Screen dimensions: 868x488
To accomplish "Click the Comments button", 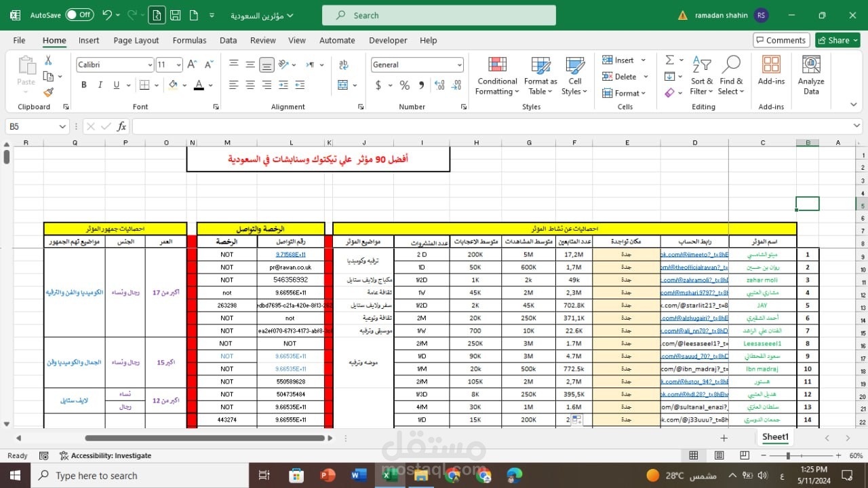I will pyautogui.click(x=781, y=40).
